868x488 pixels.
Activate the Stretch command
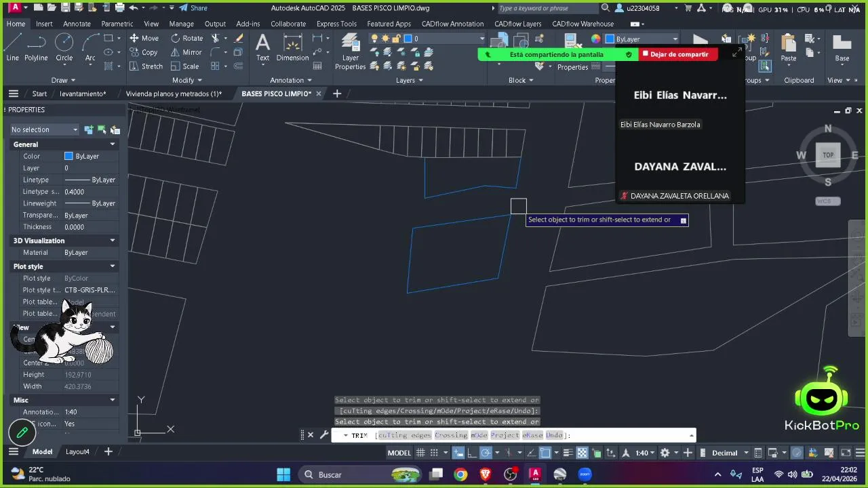146,66
